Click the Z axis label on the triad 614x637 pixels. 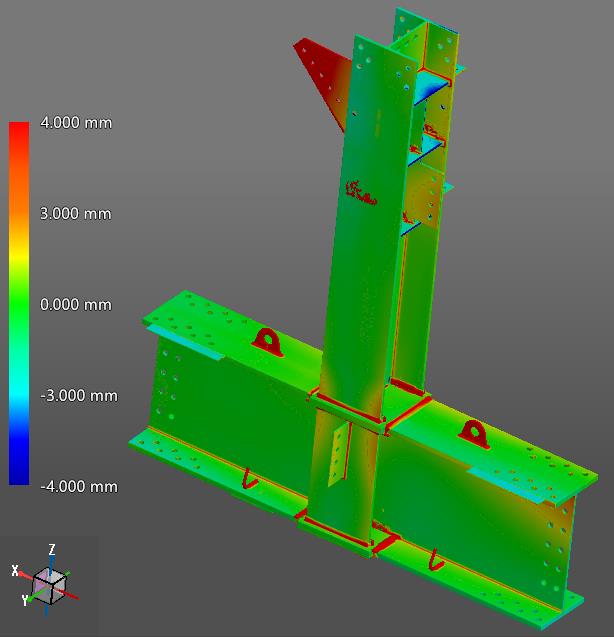coord(51,549)
